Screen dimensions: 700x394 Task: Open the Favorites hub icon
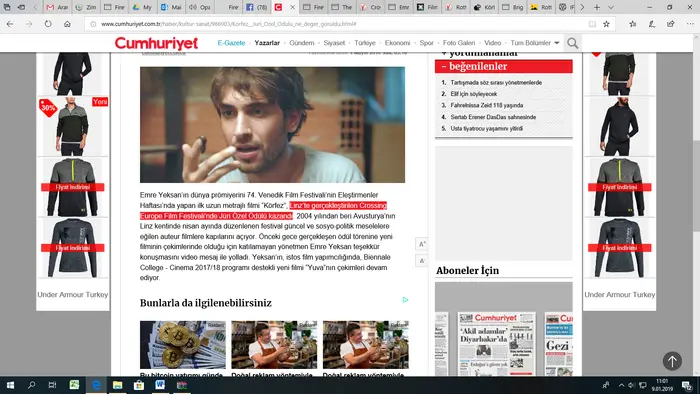[633, 24]
